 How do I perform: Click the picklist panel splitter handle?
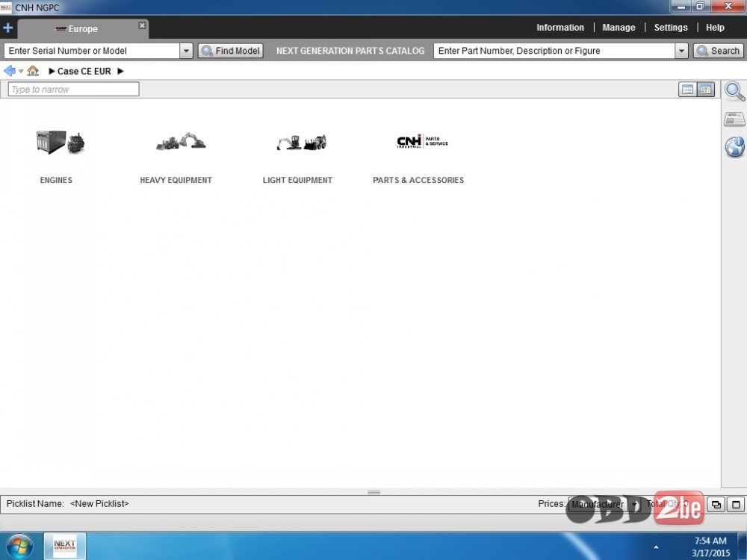tap(373, 492)
